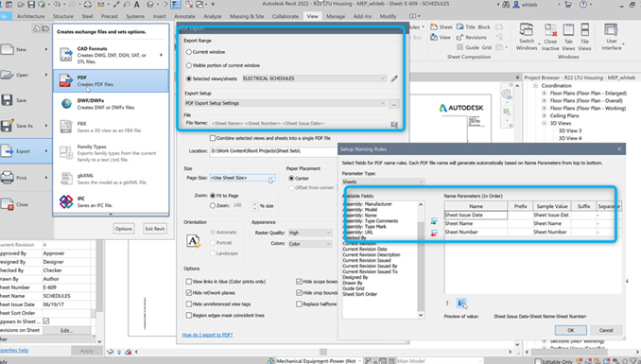Open the Manage ribbon tab

[336, 16]
